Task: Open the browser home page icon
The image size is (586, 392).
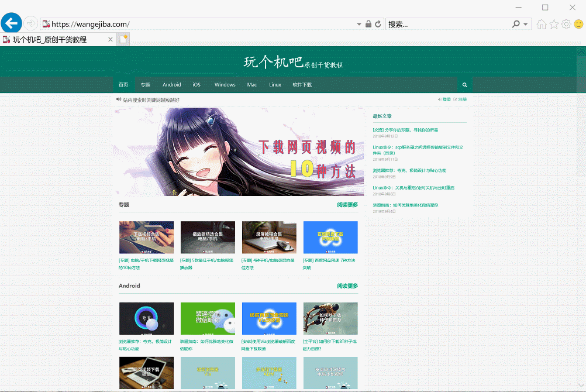Action: (542, 24)
